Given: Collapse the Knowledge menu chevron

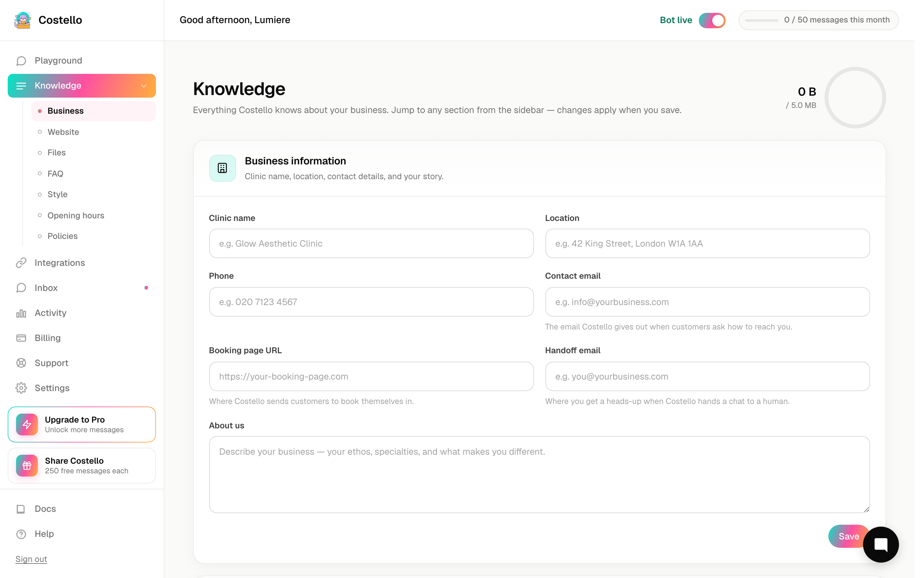Looking at the screenshot, I should pyautogui.click(x=143, y=86).
